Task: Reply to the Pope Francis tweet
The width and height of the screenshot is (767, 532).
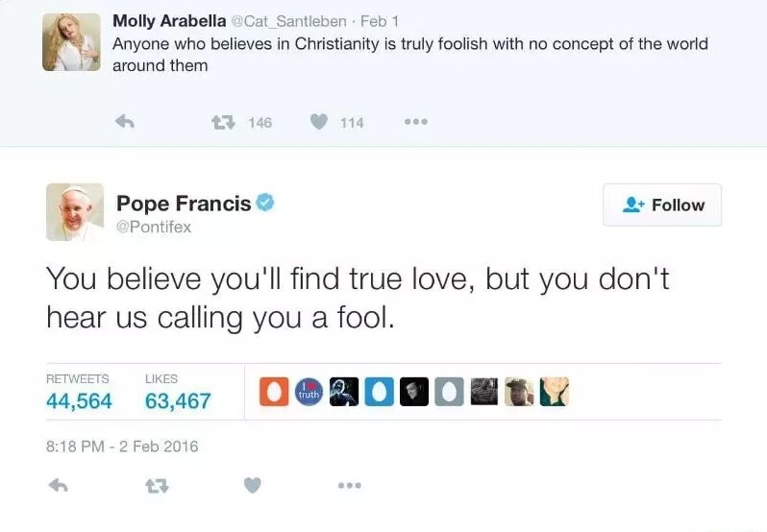Action: tap(60, 487)
